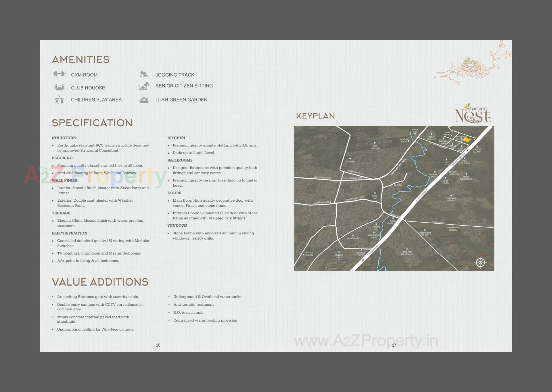Click the Lush Green Garden icon
This screenshot has width=552, height=392.
pyautogui.click(x=144, y=99)
